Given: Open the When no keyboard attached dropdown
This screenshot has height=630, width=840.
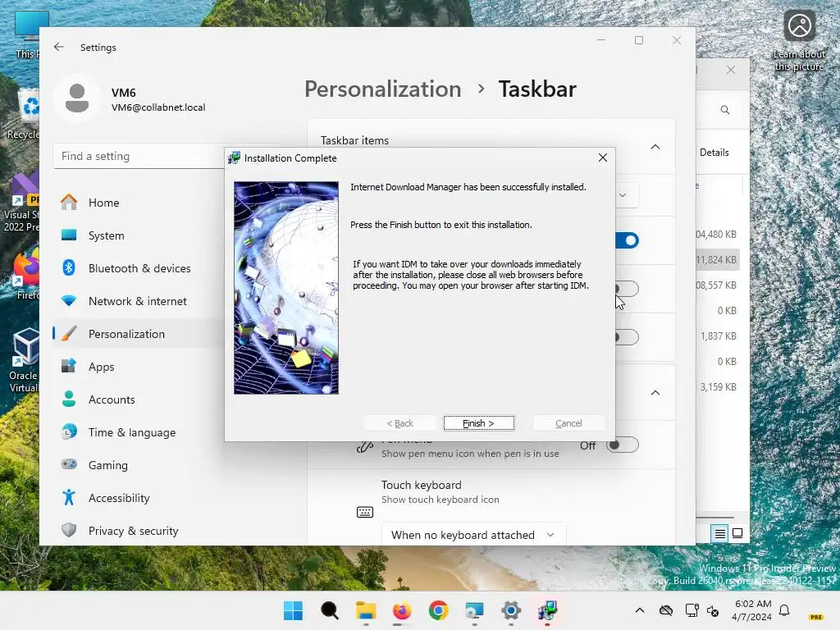Looking at the screenshot, I should (473, 535).
